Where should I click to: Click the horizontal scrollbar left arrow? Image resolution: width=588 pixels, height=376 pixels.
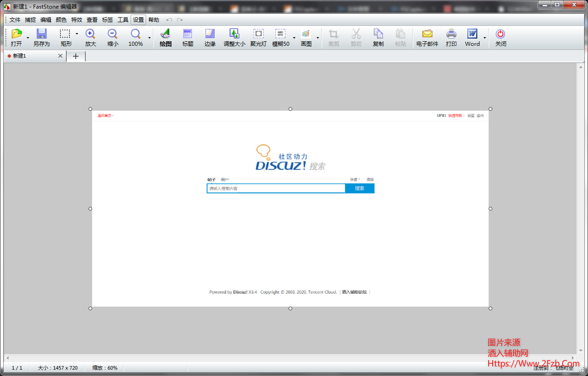[x=7, y=358]
